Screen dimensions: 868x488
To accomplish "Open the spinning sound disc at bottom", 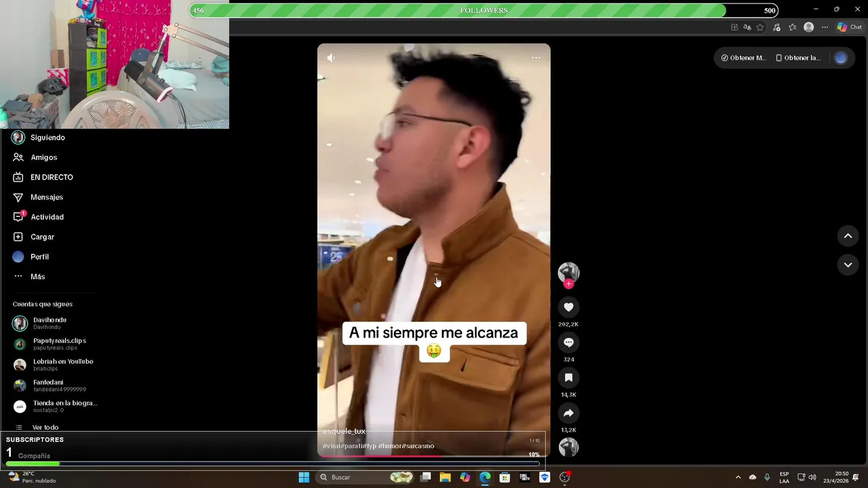I will [568, 447].
